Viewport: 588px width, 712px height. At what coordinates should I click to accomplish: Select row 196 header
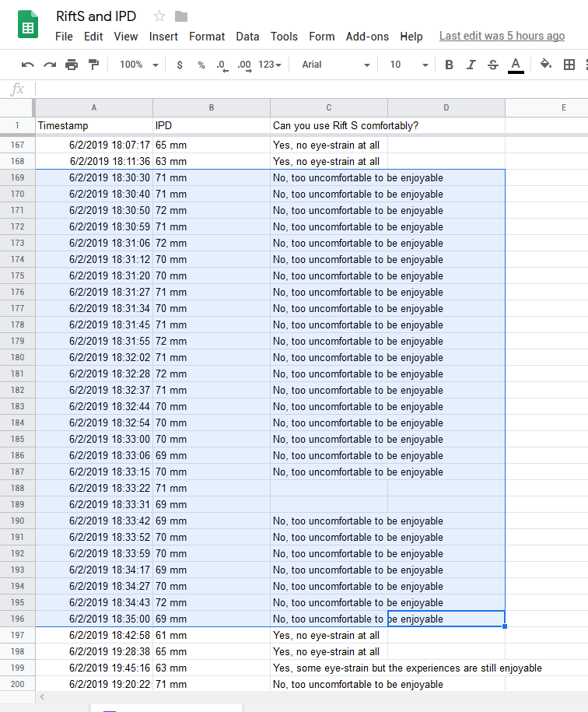point(17,619)
